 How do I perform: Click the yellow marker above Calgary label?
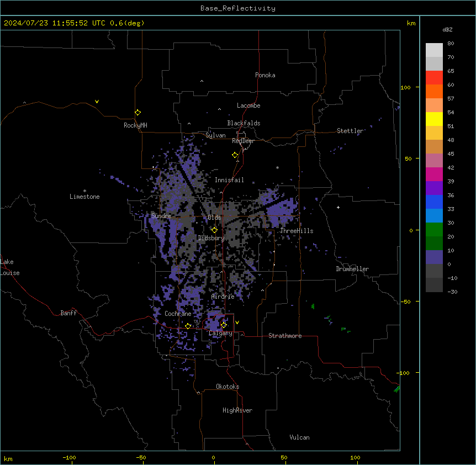click(224, 325)
